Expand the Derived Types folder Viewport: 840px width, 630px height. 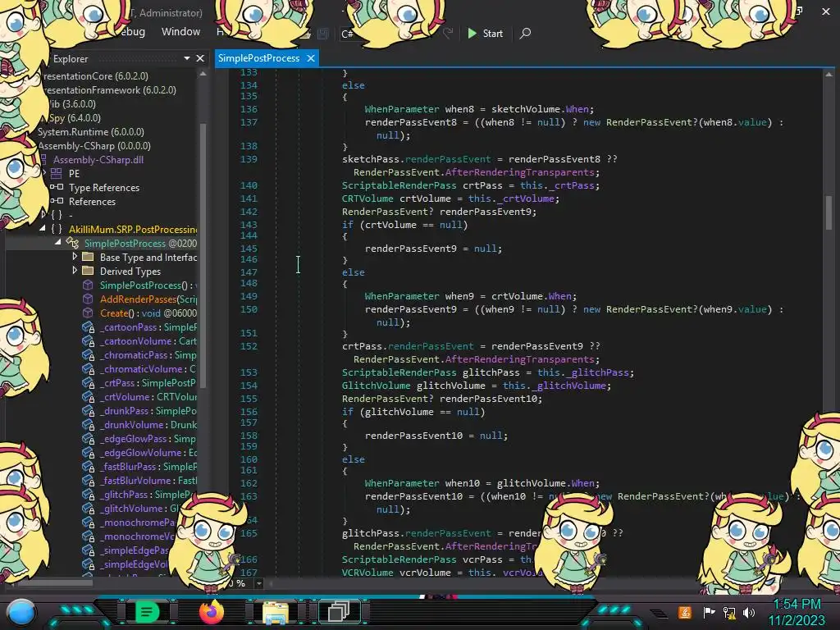pos(75,271)
